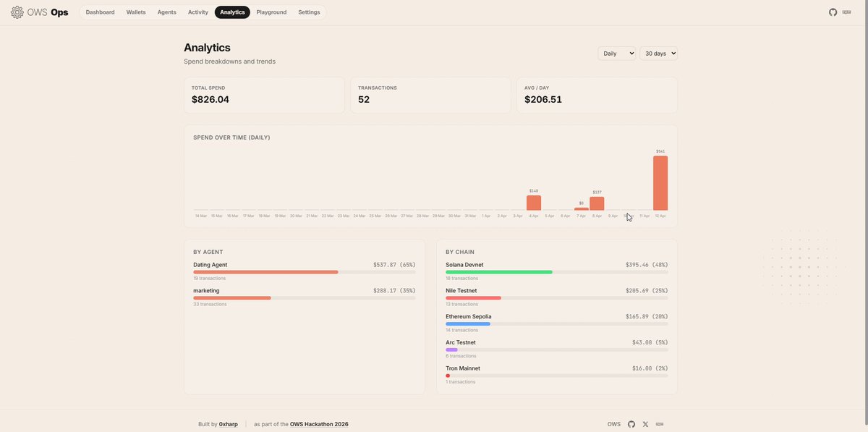Screen dimensions: 868x432
Task: Go to the Dashboard tab
Action: click(x=101, y=12)
